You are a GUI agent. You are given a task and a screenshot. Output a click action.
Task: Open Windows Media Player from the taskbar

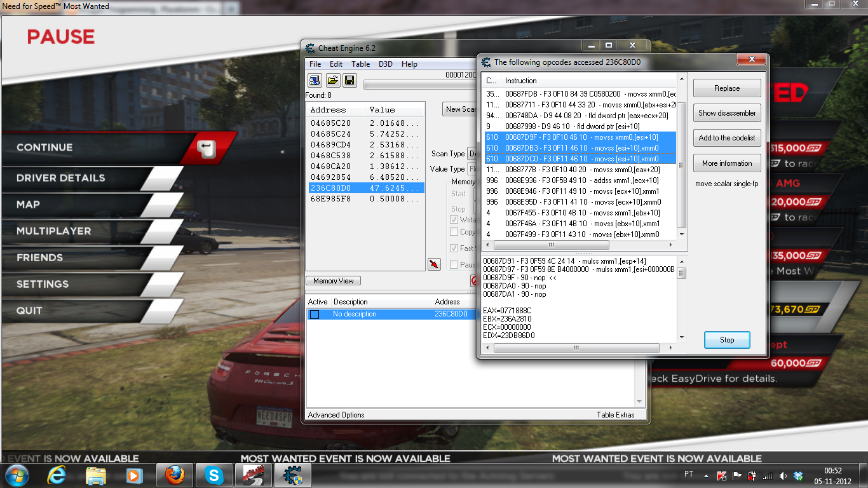pyautogui.click(x=133, y=475)
